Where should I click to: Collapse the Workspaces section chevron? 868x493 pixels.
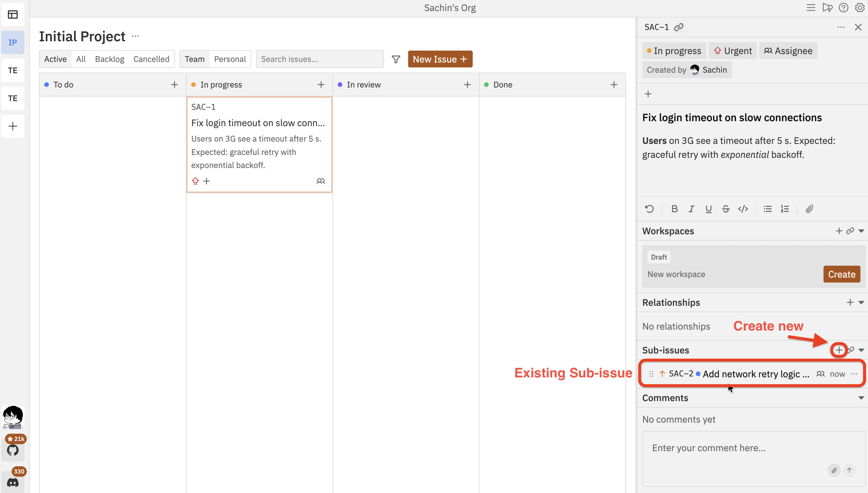tap(861, 231)
